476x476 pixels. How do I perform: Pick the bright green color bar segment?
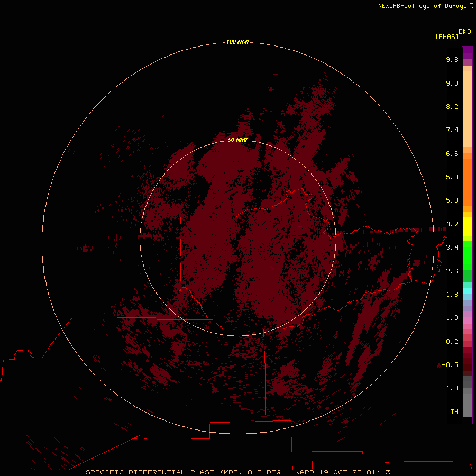click(x=467, y=255)
